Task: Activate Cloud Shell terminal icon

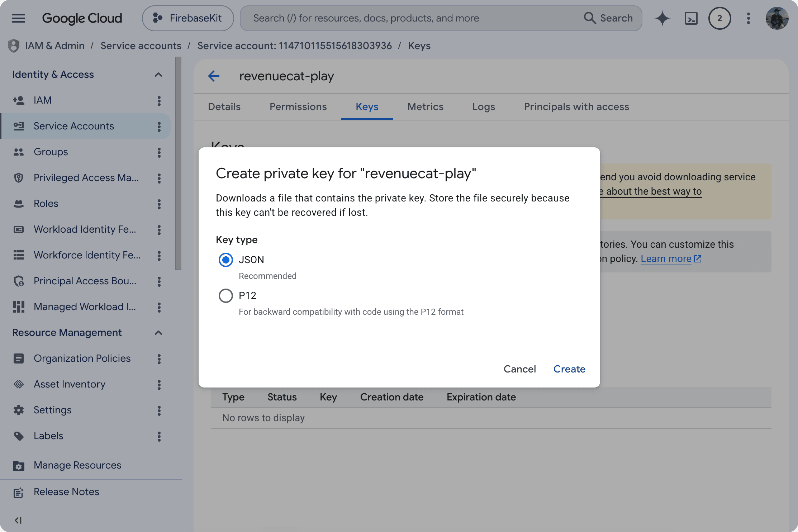Action: pyautogui.click(x=691, y=18)
